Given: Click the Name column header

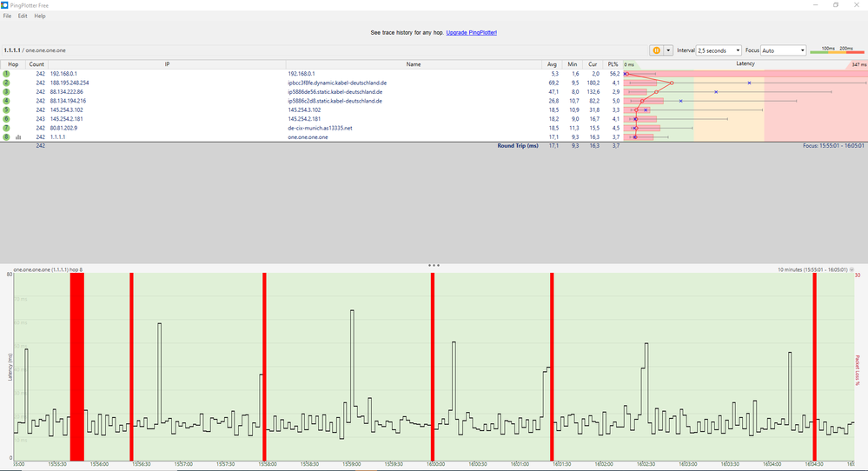Looking at the screenshot, I should click(x=414, y=64).
